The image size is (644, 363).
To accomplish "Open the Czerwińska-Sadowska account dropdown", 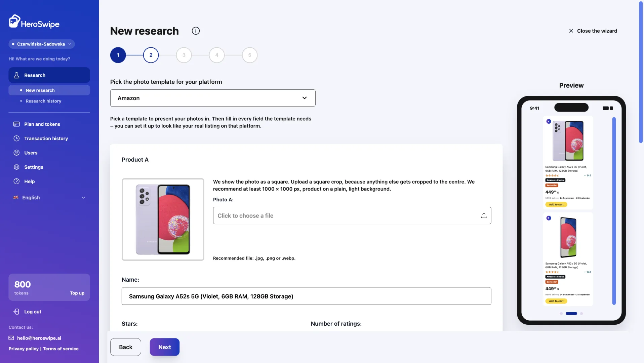I will click(x=42, y=44).
